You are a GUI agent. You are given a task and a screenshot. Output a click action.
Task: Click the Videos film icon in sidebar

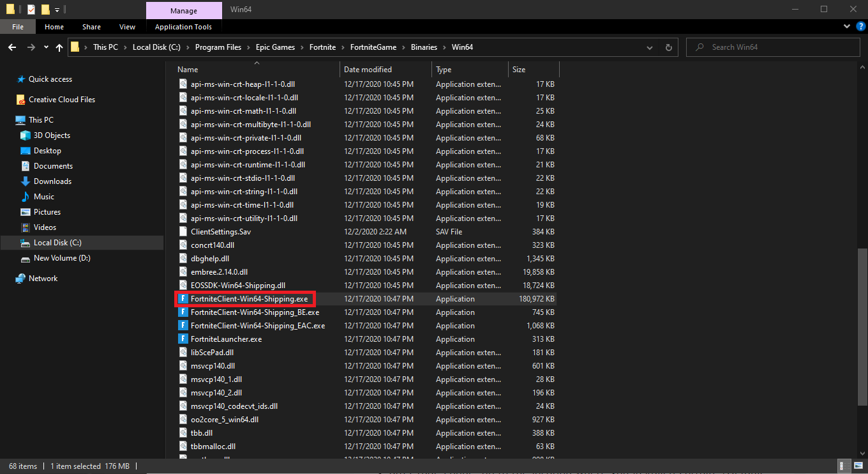tap(26, 227)
